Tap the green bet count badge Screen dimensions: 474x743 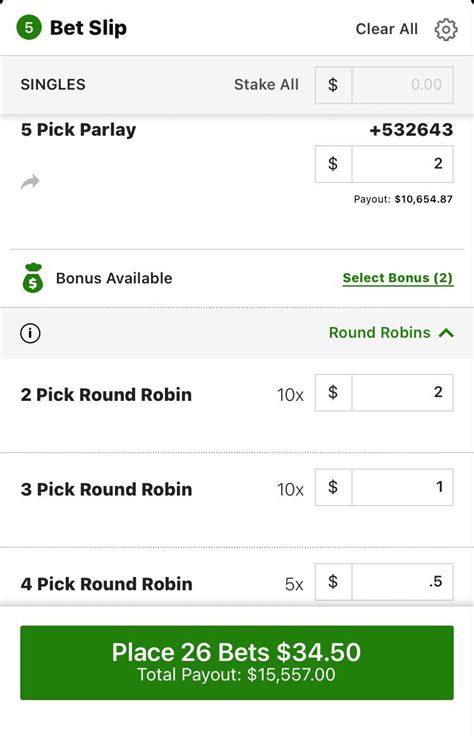point(29,27)
